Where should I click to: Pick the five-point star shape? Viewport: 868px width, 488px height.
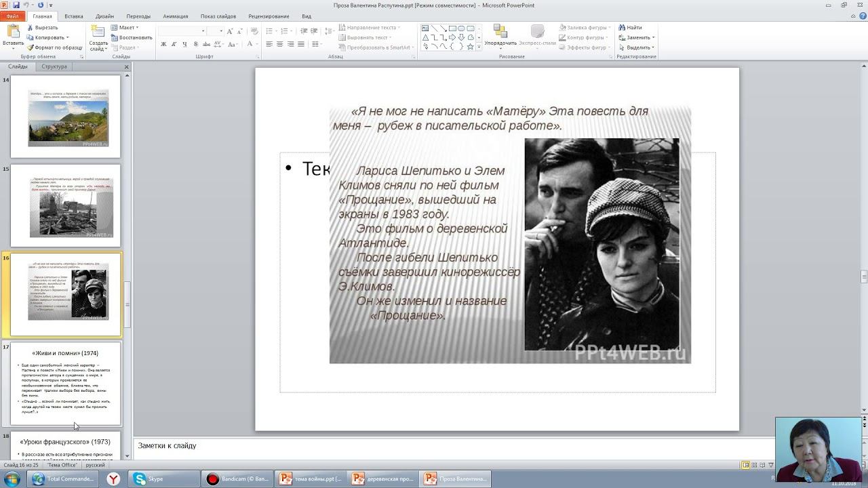[470, 46]
